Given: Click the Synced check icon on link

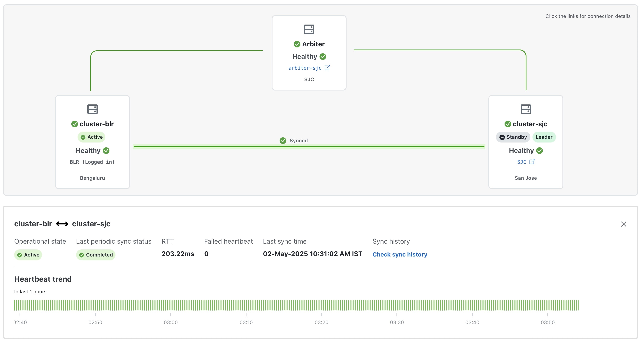Looking at the screenshot, I should coord(283,141).
